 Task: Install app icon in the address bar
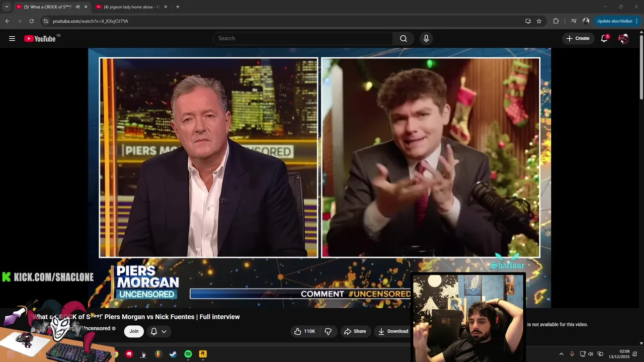click(x=528, y=21)
